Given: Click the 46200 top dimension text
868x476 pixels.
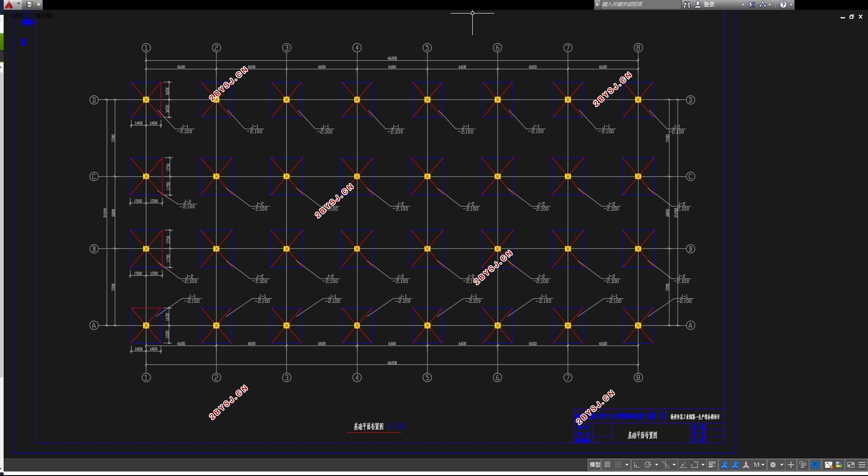Looking at the screenshot, I should coord(392,58).
